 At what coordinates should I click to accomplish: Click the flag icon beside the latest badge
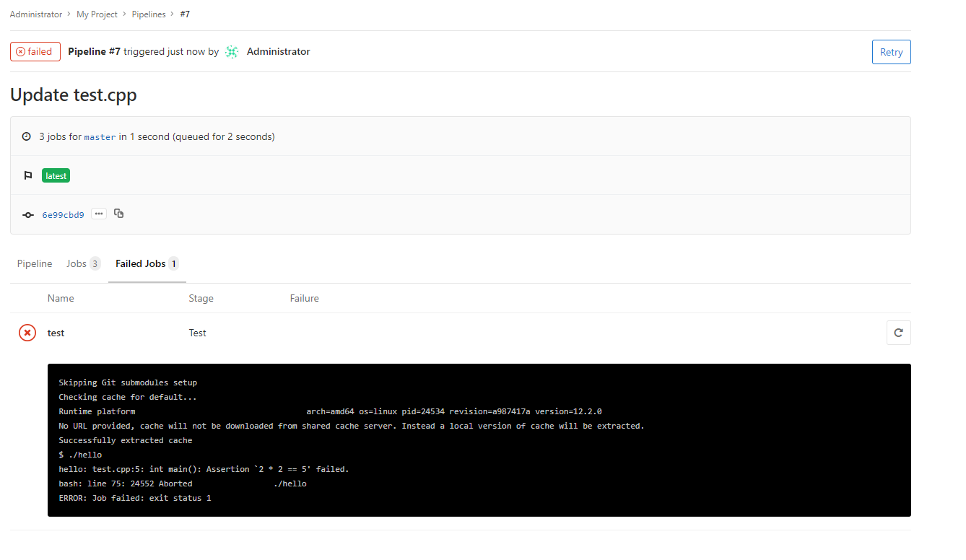click(x=28, y=175)
